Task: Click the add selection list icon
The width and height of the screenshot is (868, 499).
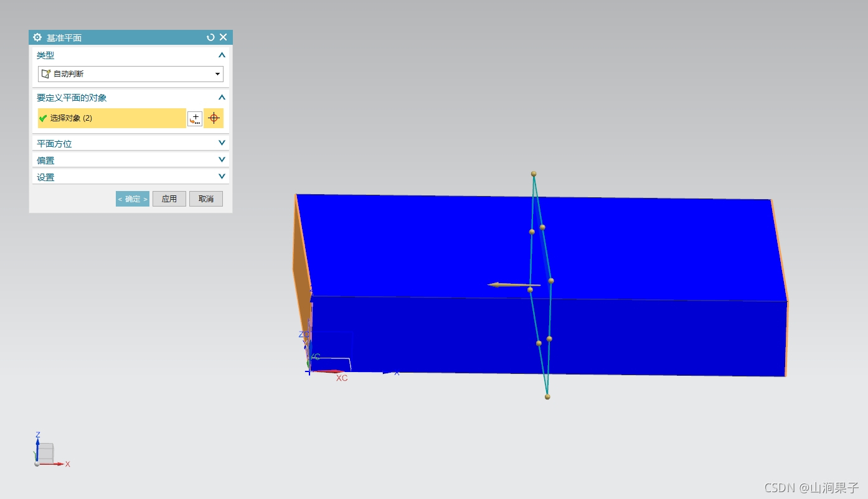Action: tap(195, 118)
